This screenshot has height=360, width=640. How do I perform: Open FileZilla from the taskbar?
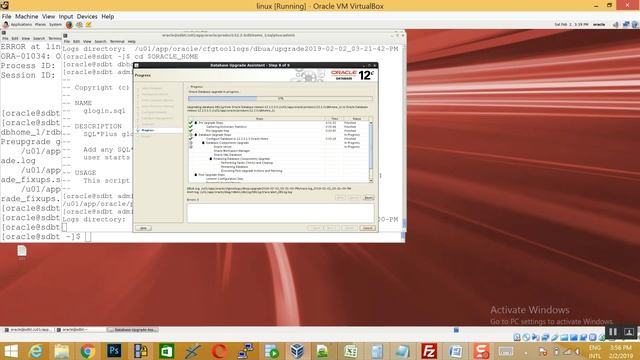coord(429,351)
